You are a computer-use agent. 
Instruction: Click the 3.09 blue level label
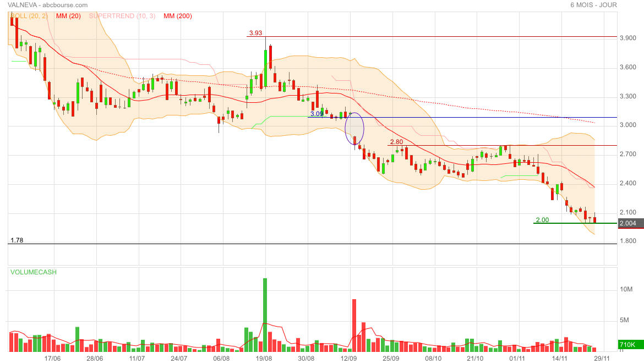pos(316,114)
